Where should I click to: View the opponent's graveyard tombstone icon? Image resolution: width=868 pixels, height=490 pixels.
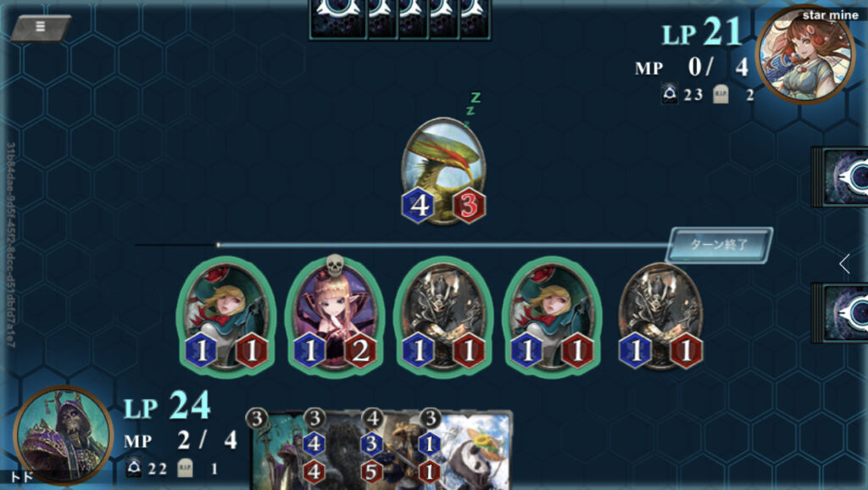tap(721, 94)
